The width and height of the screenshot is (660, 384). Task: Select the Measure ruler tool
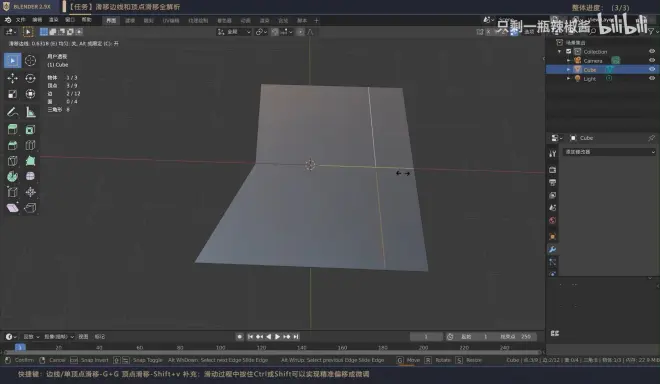point(30,112)
